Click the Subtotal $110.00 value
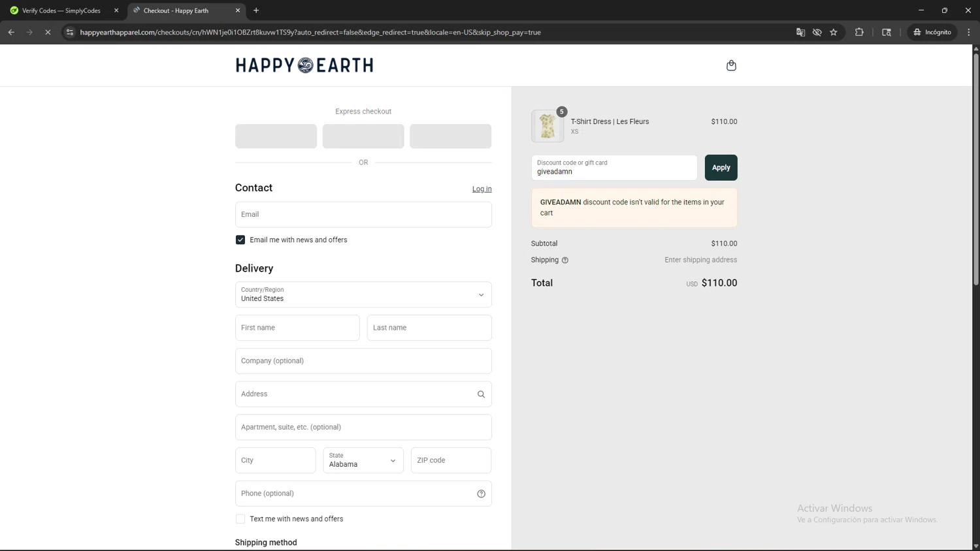The height and width of the screenshot is (551, 980). point(724,244)
